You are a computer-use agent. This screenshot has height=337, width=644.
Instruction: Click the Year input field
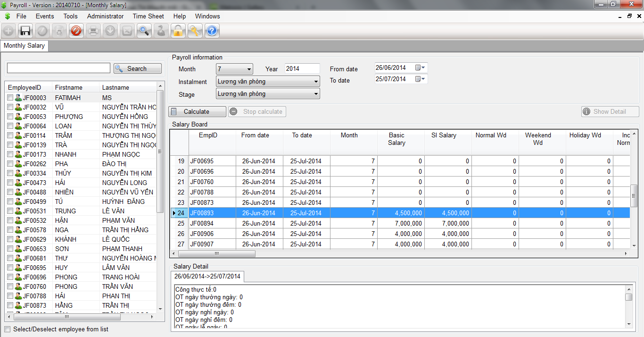click(302, 69)
